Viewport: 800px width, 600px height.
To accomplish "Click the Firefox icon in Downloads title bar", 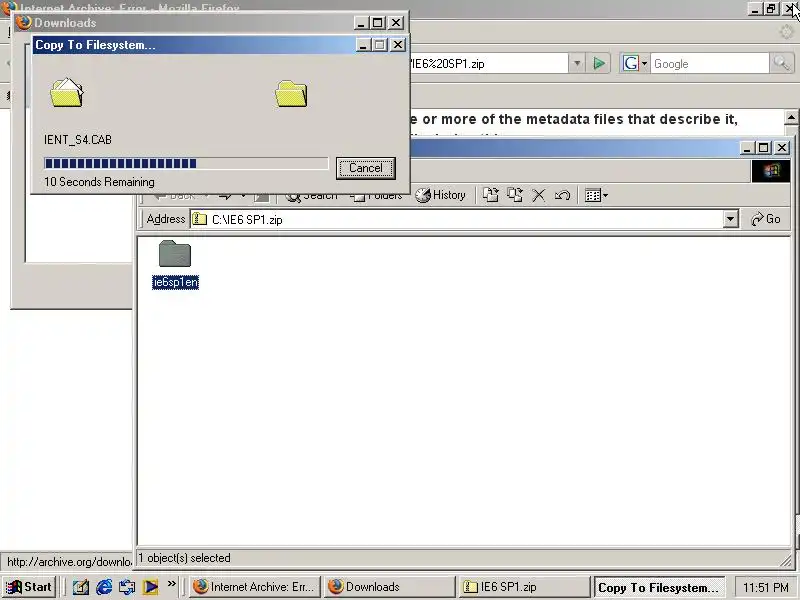I will pyautogui.click(x=23, y=22).
